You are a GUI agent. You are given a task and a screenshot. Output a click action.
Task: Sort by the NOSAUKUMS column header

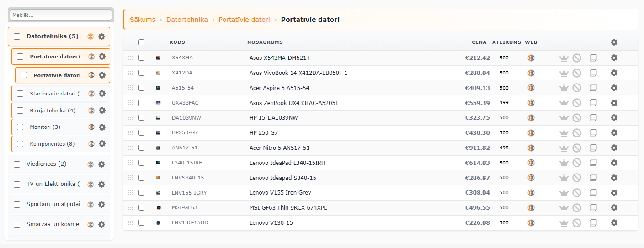265,42
